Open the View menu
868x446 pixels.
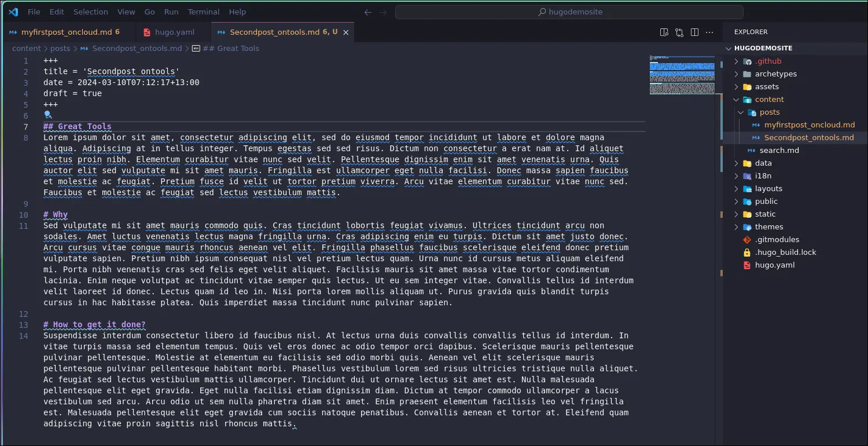(126, 12)
